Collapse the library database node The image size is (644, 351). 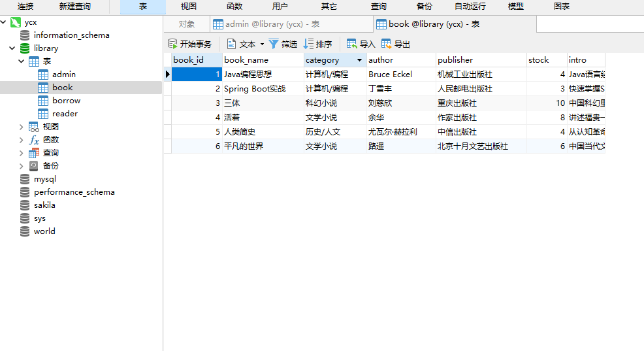pos(12,48)
